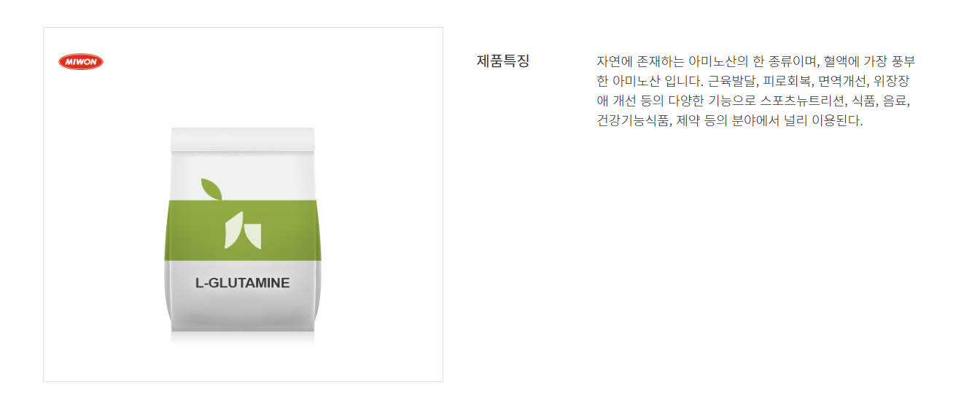The width and height of the screenshot is (980, 409).
Task: Click the word 제약 in description
Action: [x=687, y=120]
